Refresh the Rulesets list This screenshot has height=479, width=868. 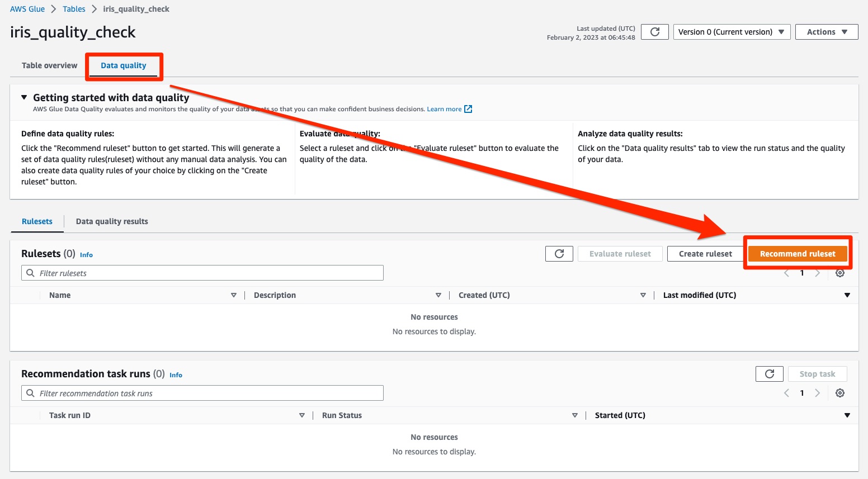click(x=559, y=253)
